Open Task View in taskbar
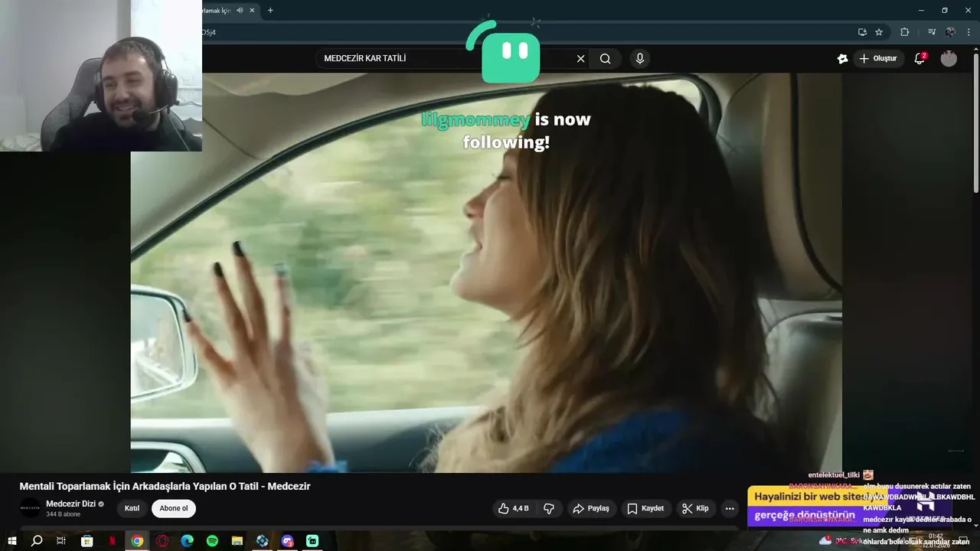The width and height of the screenshot is (980, 551). 61,541
